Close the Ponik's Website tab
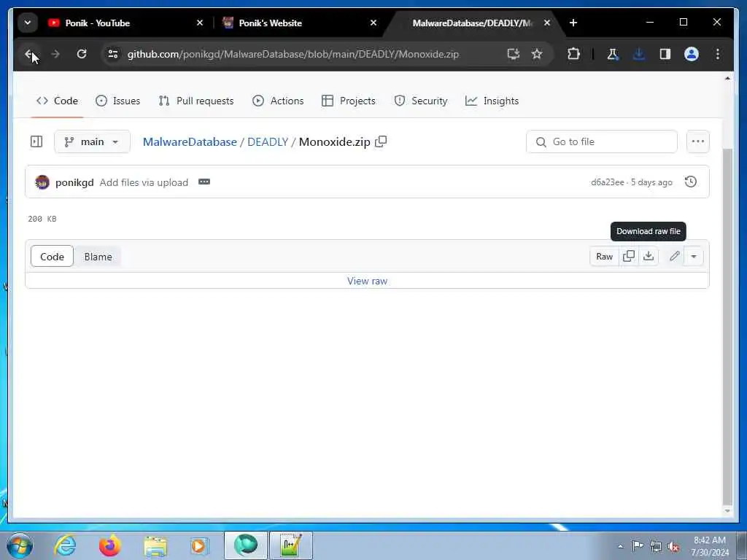Image resolution: width=747 pixels, height=560 pixels. pyautogui.click(x=373, y=23)
